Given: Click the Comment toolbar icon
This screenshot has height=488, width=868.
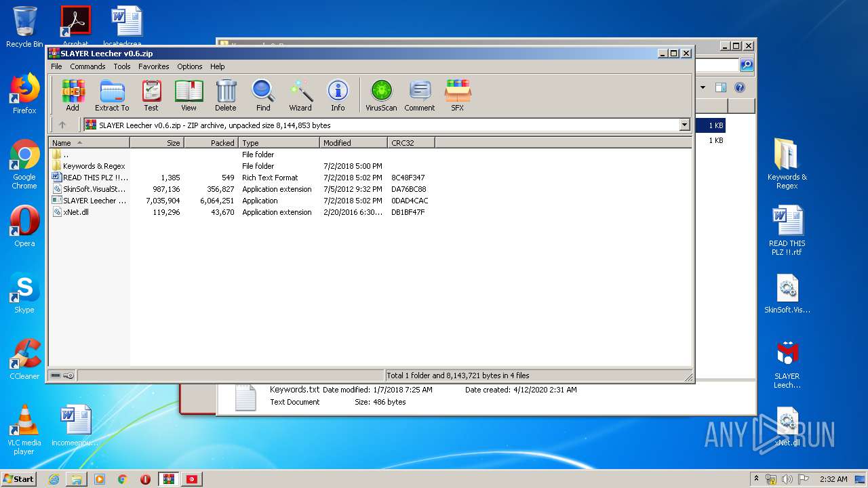Looking at the screenshot, I should pyautogui.click(x=420, y=95).
